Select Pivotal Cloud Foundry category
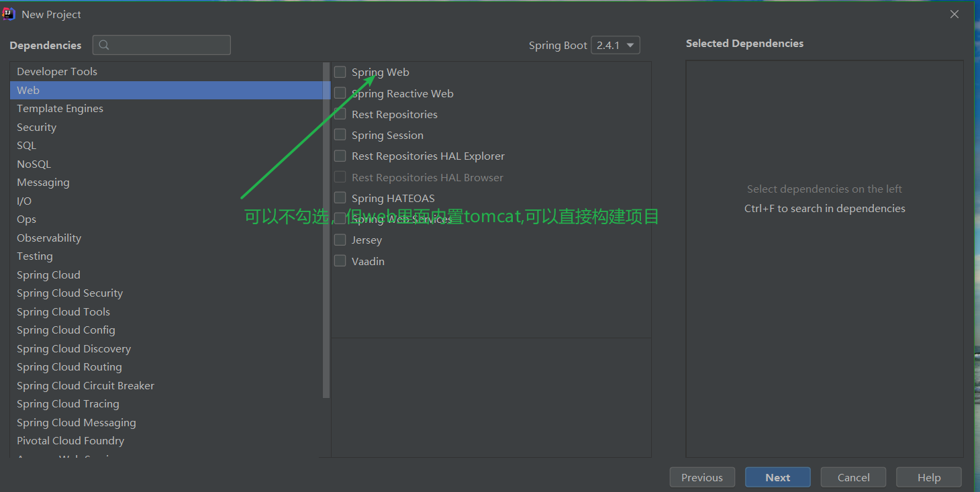980x492 pixels. (166, 441)
